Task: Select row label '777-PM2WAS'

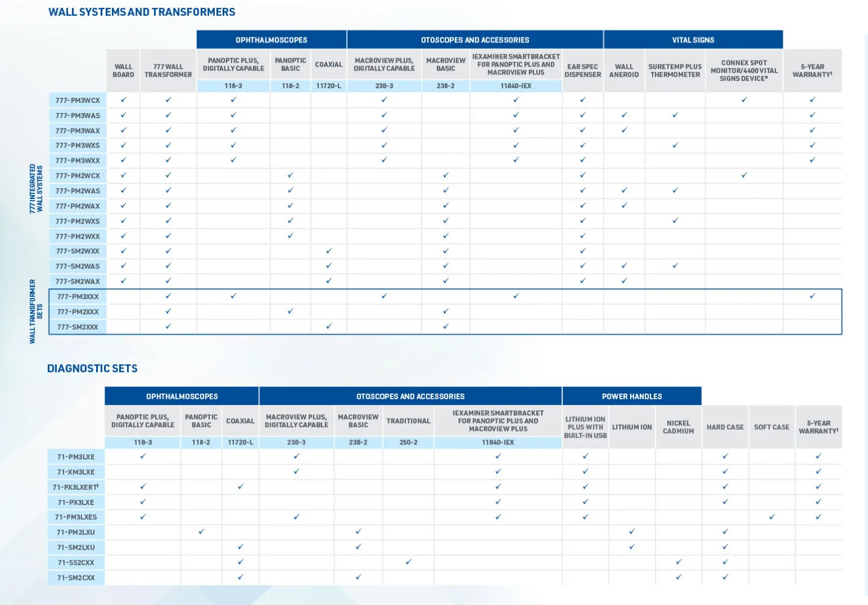Action: (x=77, y=191)
